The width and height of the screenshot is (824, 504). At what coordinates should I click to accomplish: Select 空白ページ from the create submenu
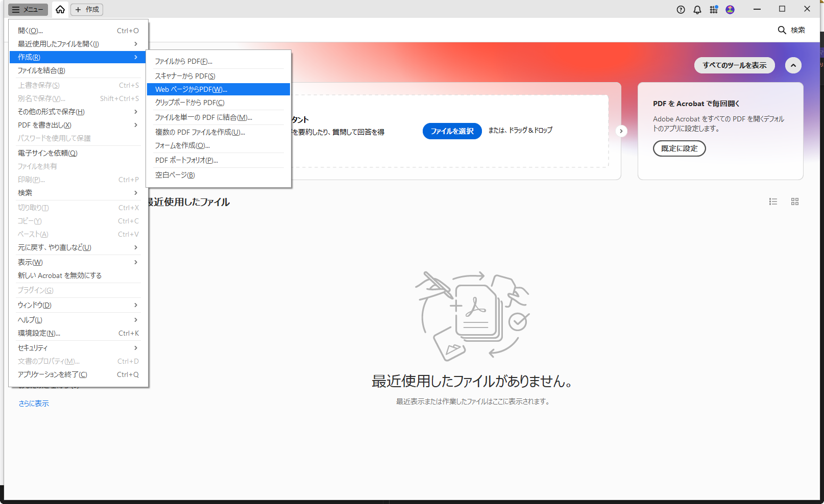[x=218, y=175]
